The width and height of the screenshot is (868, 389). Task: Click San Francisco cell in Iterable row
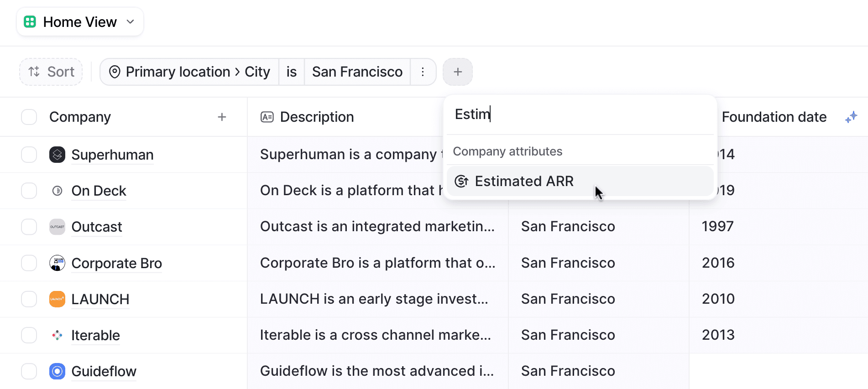598,335
